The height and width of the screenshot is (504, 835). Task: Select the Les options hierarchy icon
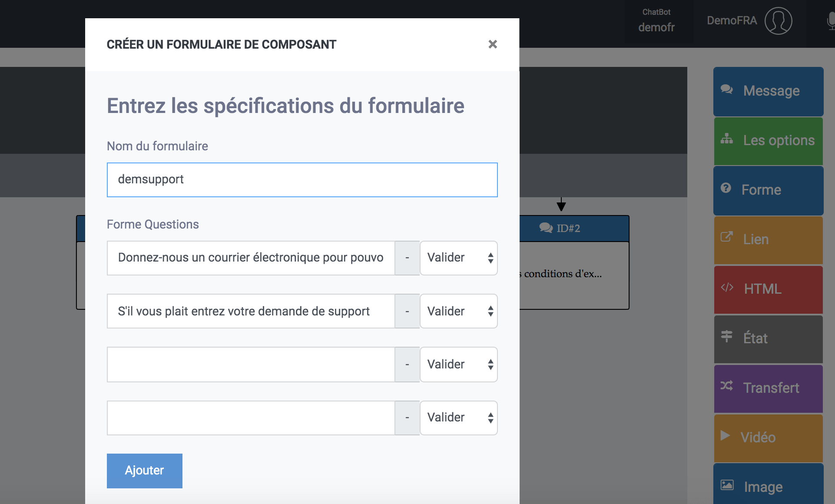(726, 139)
